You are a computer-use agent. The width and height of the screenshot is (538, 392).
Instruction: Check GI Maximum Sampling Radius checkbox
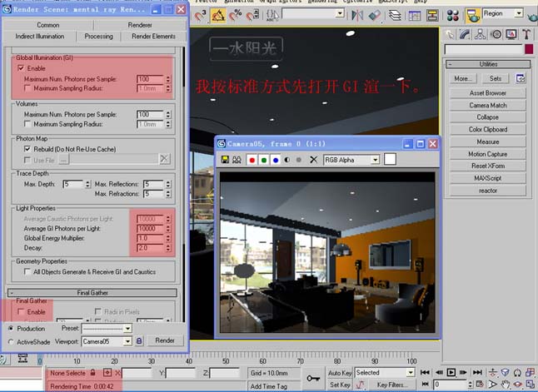[x=27, y=88]
